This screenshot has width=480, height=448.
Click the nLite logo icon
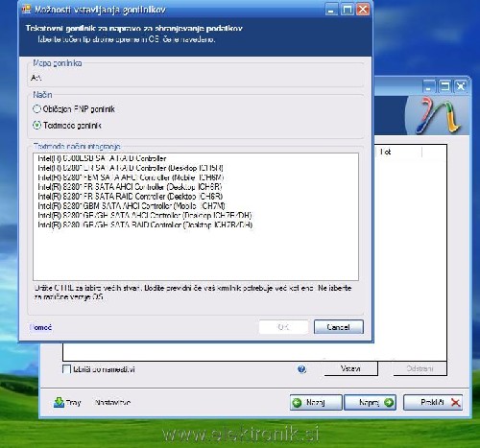click(x=438, y=116)
